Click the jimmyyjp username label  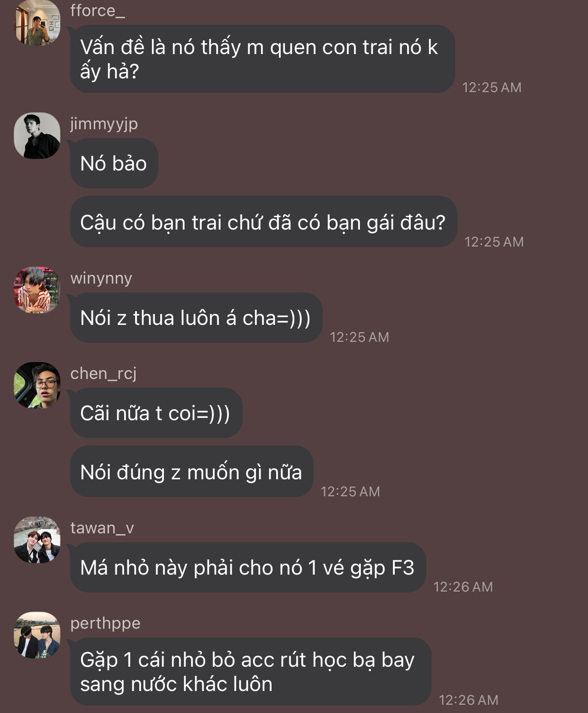tap(104, 124)
